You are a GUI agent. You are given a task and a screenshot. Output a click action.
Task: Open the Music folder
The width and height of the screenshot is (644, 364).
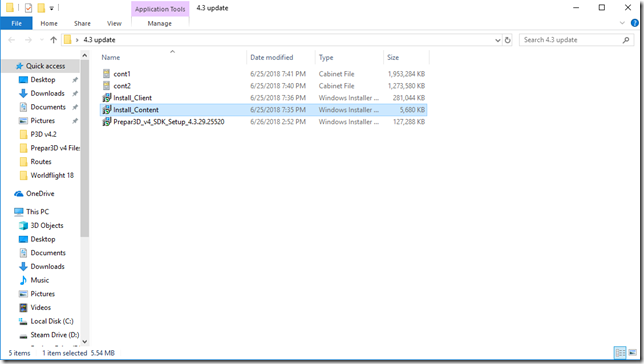(x=39, y=280)
